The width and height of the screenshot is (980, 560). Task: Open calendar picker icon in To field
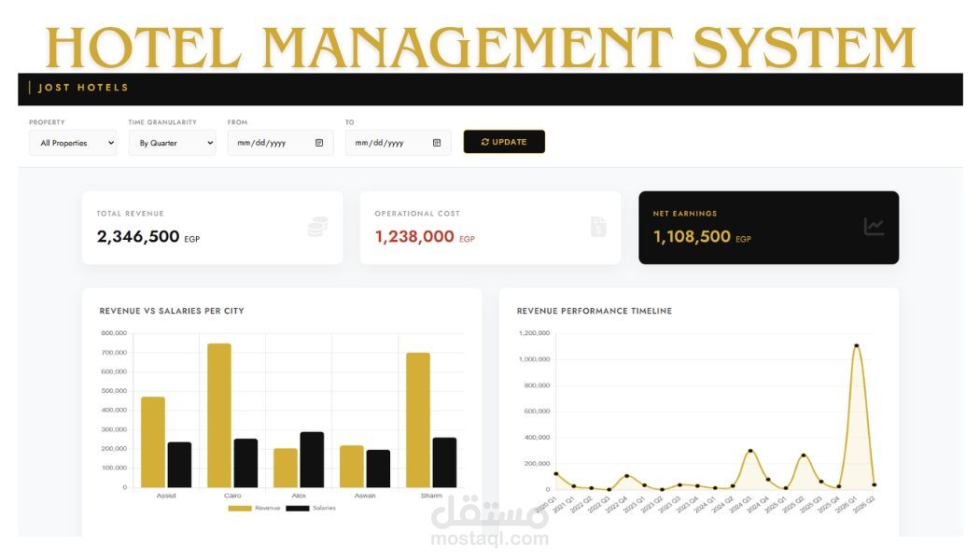[437, 143]
